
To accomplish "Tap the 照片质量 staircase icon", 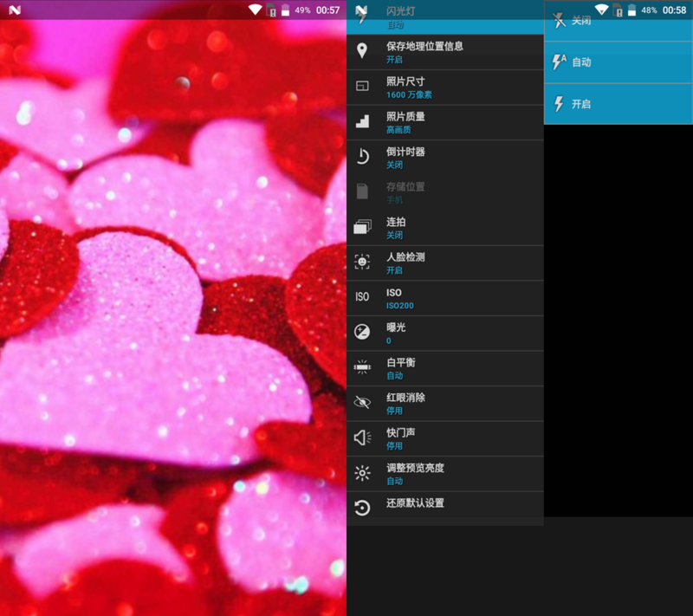I will coord(362,121).
